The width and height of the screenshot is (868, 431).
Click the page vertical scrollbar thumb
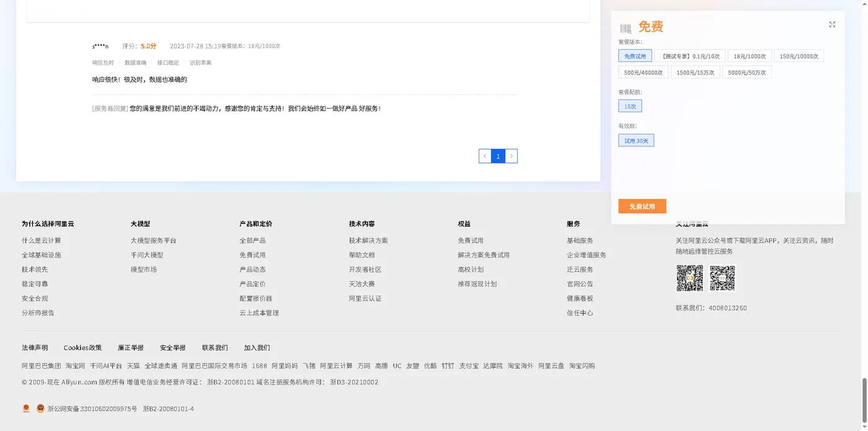tap(864, 401)
